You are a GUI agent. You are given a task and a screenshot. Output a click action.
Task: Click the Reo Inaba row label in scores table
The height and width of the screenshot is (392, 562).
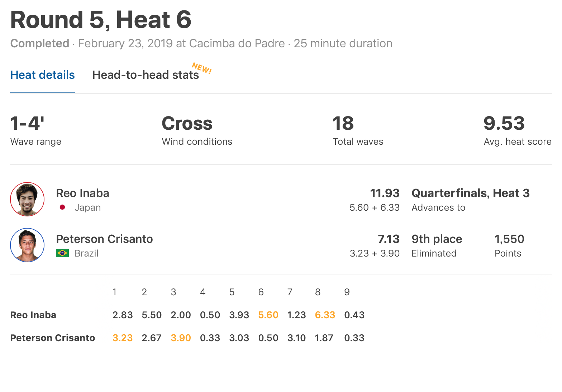[x=33, y=315]
